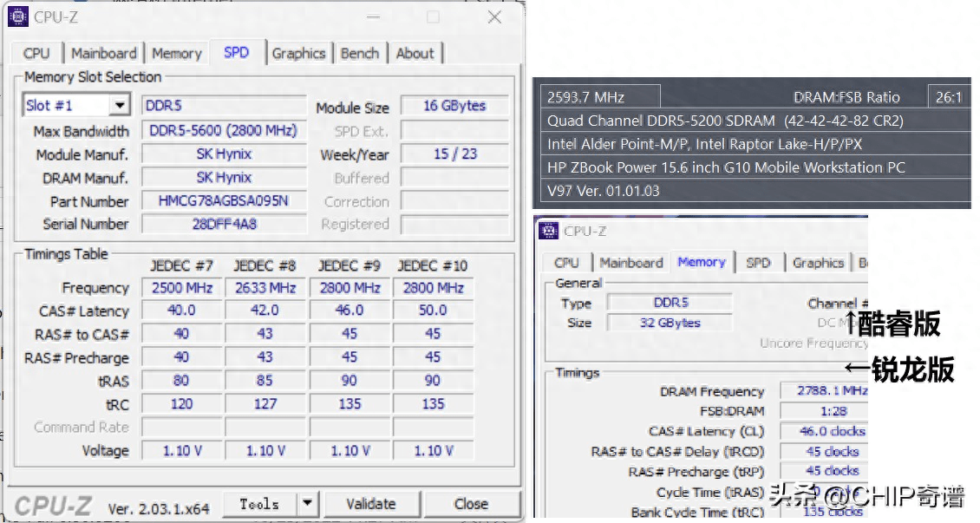Screen dimensions: 980x523
Task: Click the Size 32 GBytes field
Action: (x=670, y=323)
